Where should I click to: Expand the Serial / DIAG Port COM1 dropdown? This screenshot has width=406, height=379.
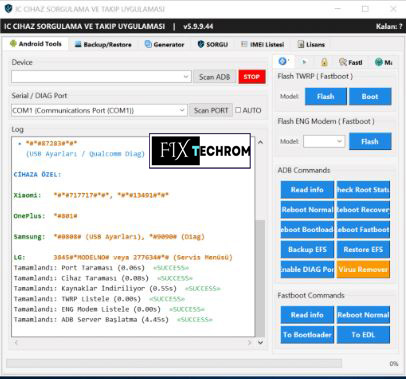coord(182,110)
